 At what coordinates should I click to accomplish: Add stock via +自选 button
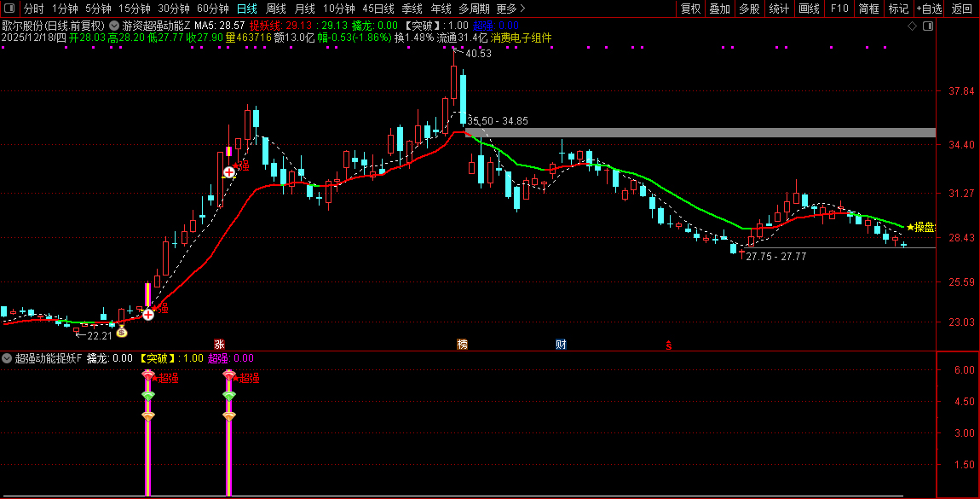[930, 9]
